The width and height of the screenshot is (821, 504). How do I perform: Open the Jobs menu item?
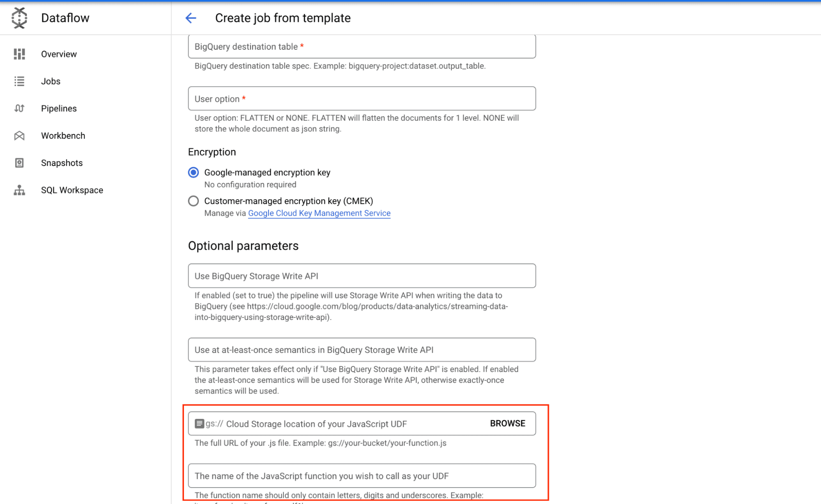click(x=51, y=81)
